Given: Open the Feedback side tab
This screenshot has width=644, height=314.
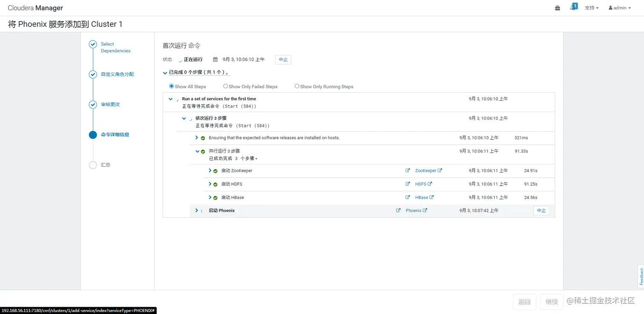Looking at the screenshot, I should pos(641,276).
